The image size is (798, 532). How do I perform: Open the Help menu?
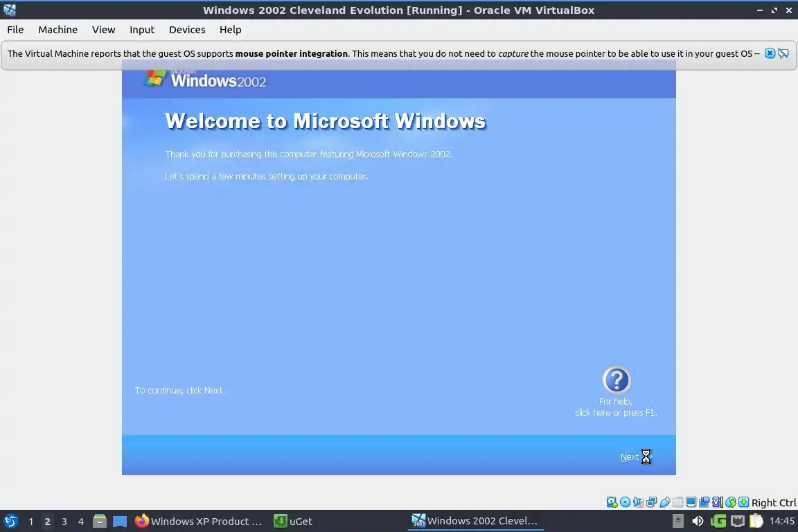[x=230, y=30]
